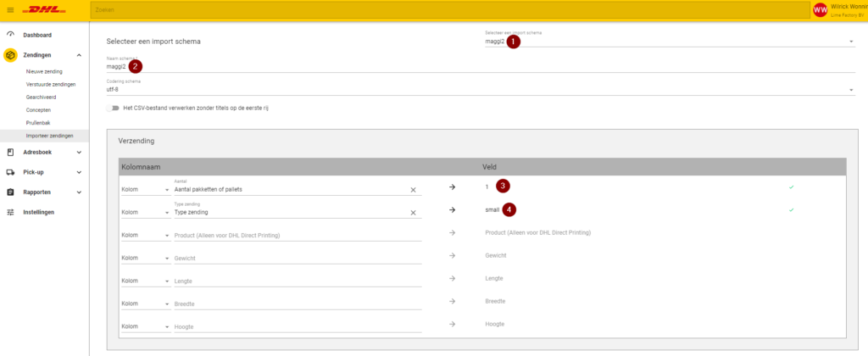This screenshot has width=868, height=356.
Task: Click the WW user avatar
Action: coord(820,9)
